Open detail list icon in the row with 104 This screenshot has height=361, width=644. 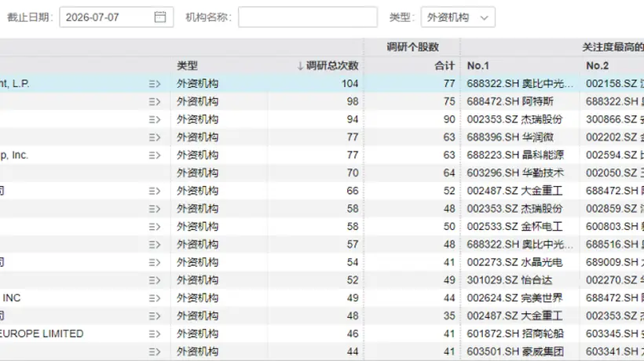[155, 84]
